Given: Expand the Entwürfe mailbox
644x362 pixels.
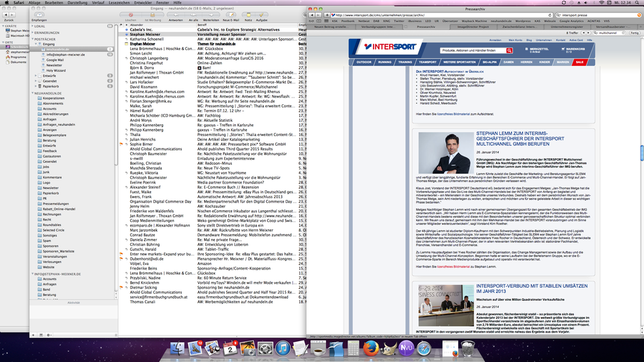Looking at the screenshot, I should pos(36,76).
